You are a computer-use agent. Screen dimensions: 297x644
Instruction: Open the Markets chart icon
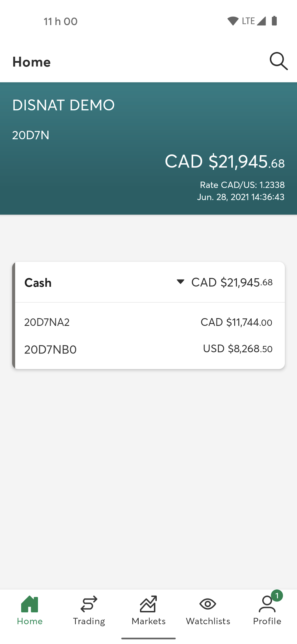click(x=148, y=603)
